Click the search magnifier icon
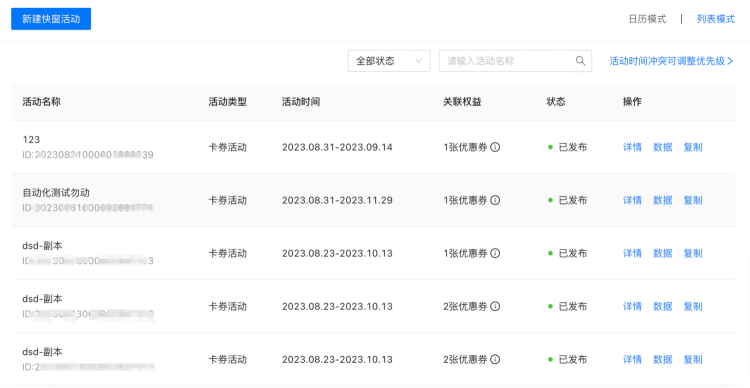 [580, 61]
